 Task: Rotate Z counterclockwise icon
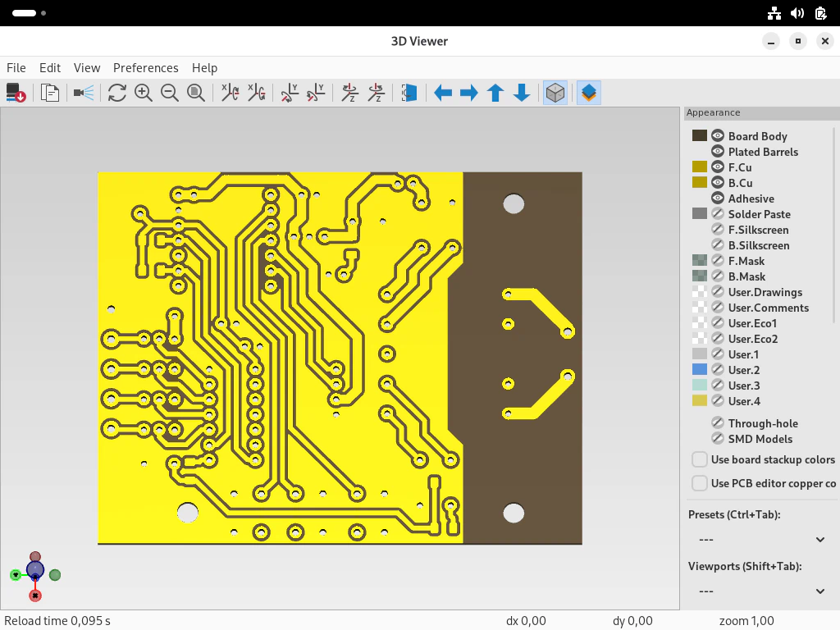point(376,93)
